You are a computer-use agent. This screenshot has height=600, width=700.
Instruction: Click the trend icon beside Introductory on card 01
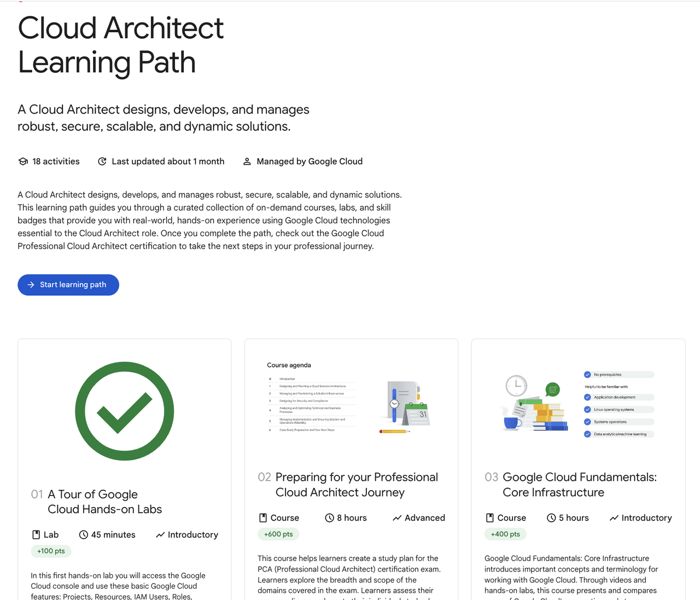pos(160,535)
